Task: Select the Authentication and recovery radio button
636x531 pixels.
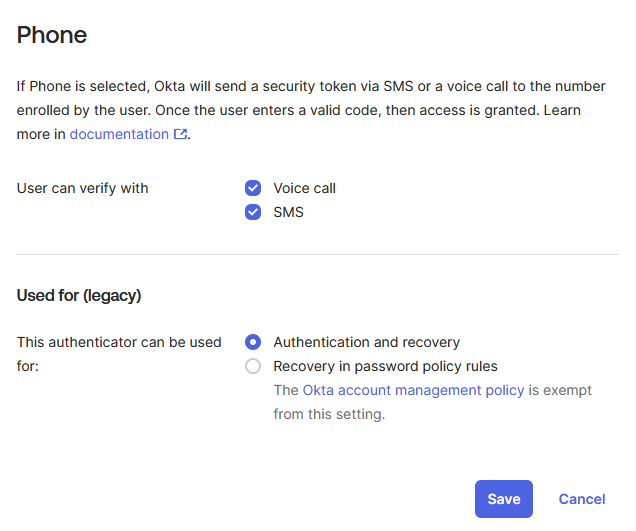Action: 253,342
